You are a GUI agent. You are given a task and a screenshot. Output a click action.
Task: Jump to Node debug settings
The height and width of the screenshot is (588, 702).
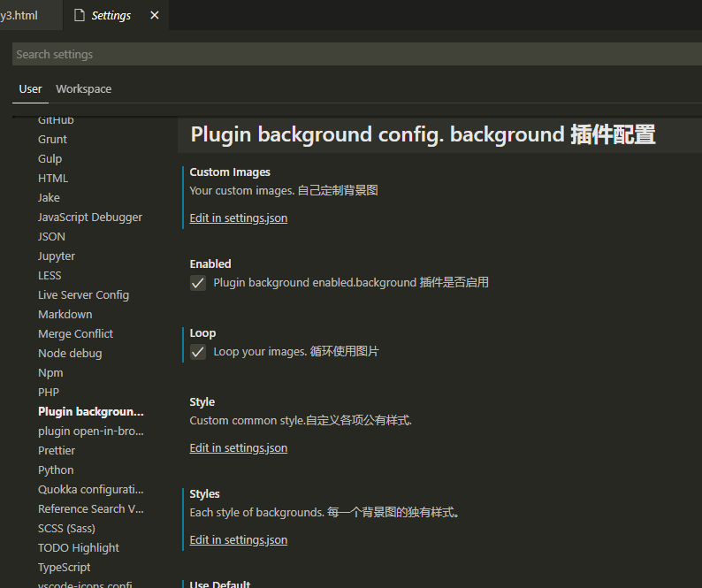click(71, 354)
